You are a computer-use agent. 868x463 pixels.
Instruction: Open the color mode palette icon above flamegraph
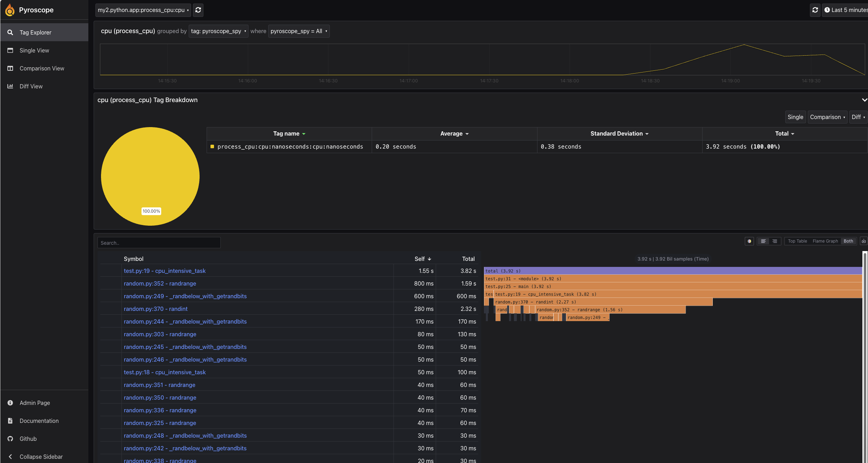click(750, 241)
